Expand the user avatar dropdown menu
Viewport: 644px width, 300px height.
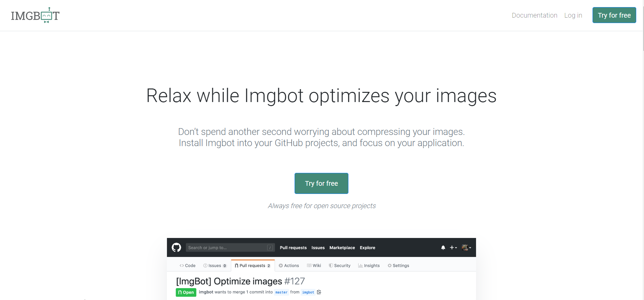(x=466, y=248)
